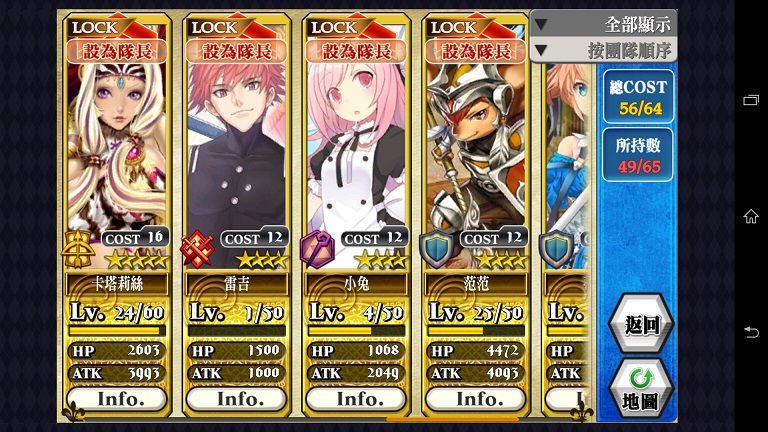This screenshot has width=768, height=432.
Task: Click the orange horizontal scrollbar at bottom
Action: [452, 420]
